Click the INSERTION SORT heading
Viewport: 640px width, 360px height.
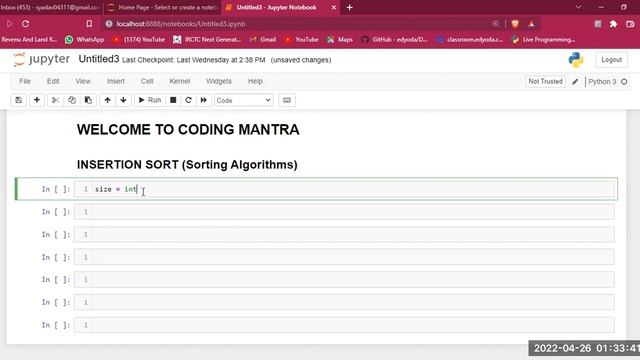tap(187, 164)
